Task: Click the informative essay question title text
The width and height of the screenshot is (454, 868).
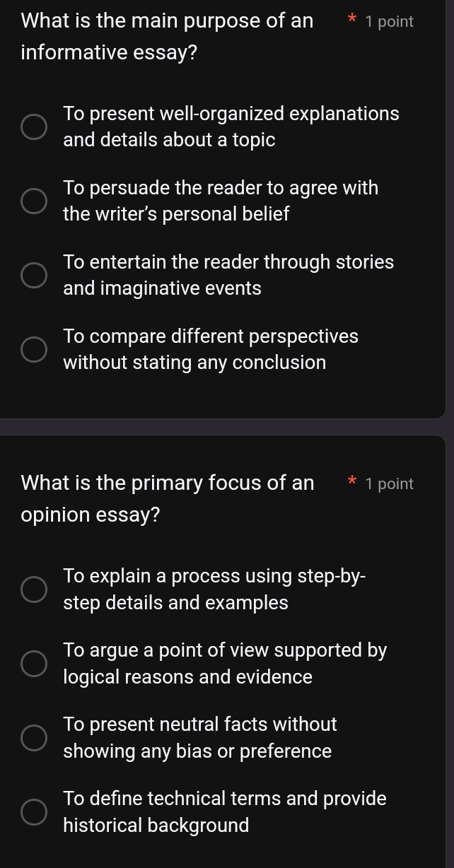Action: point(167,36)
